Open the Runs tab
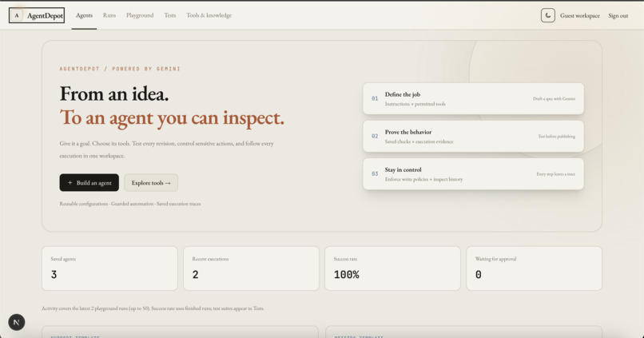This screenshot has width=644, height=338. [109, 15]
